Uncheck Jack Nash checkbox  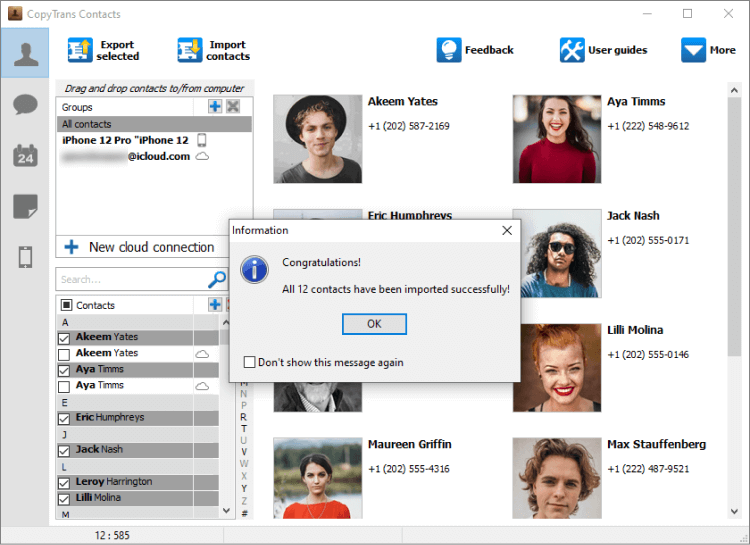64,450
